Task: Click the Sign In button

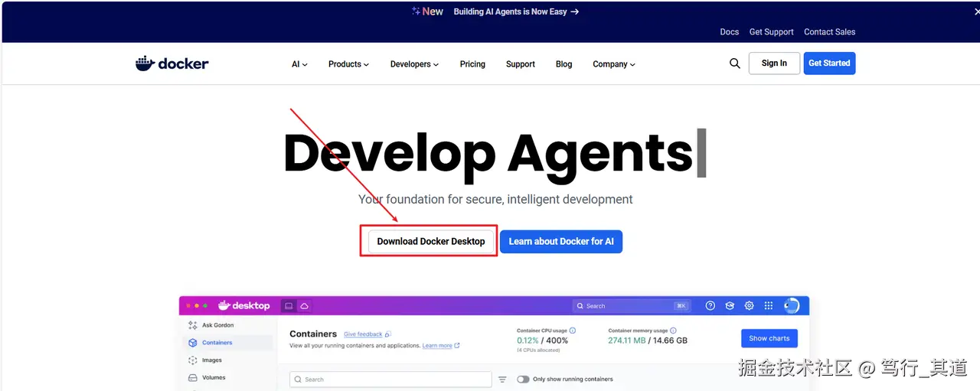Action: pos(774,64)
